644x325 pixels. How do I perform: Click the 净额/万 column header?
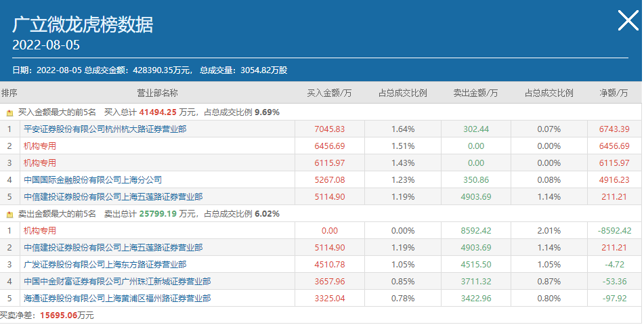pos(614,93)
